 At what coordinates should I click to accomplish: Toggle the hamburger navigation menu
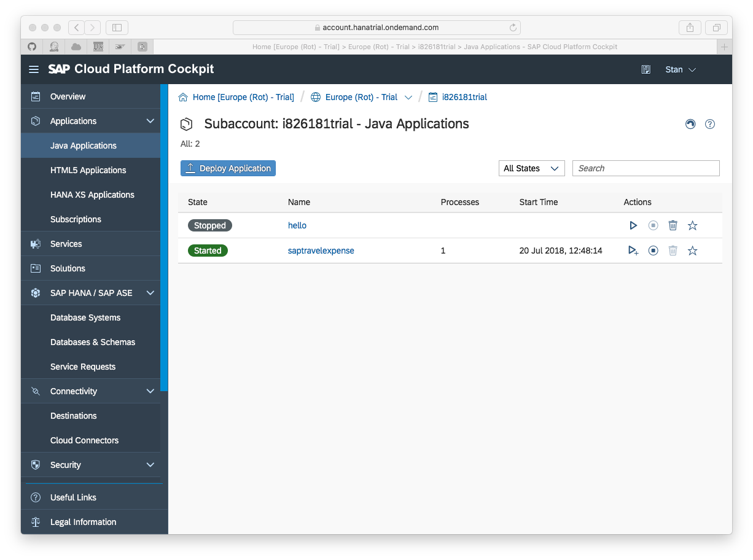pyautogui.click(x=34, y=69)
